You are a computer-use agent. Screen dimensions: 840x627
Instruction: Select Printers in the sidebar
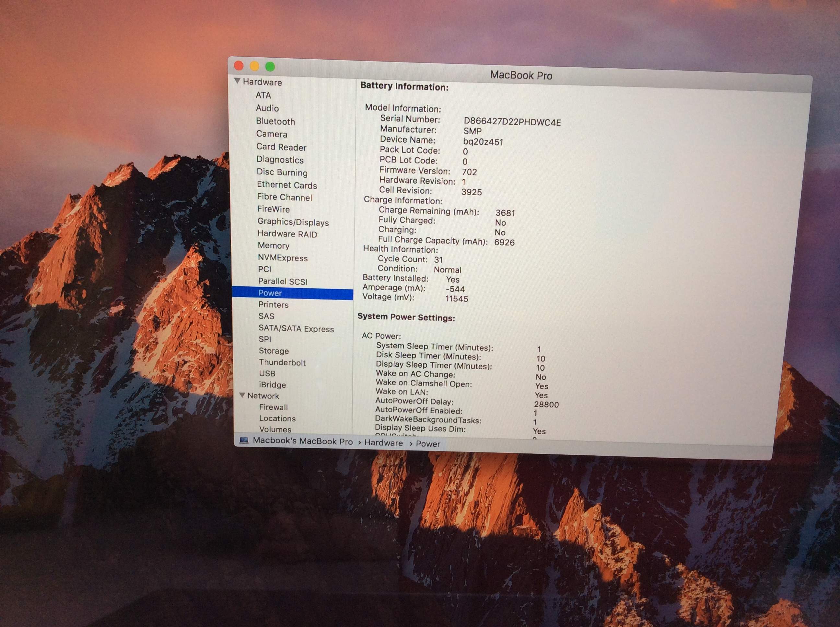pyautogui.click(x=274, y=305)
